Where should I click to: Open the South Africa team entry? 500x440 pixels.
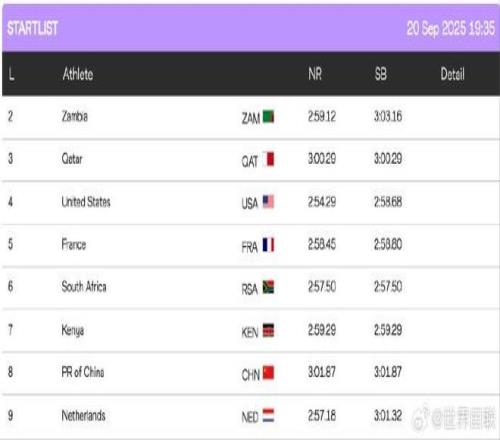84,287
